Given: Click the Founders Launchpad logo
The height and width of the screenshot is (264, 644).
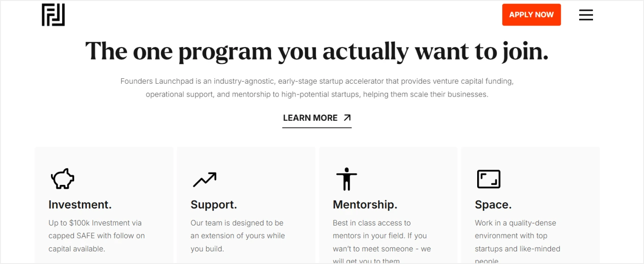Looking at the screenshot, I should coord(53,15).
